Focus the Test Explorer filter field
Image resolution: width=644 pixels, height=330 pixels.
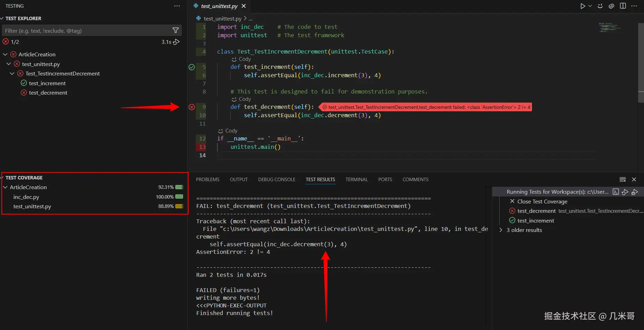87,31
